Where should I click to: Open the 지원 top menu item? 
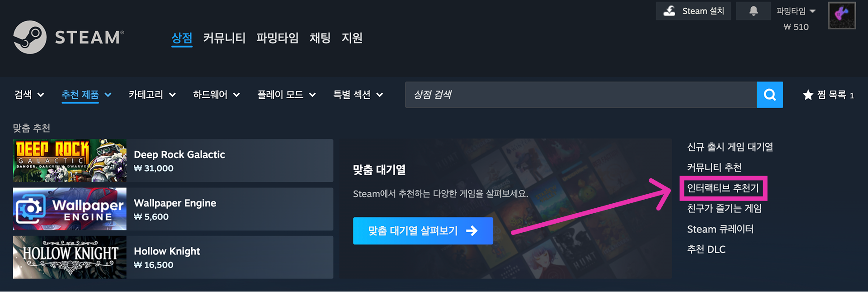[x=352, y=38]
